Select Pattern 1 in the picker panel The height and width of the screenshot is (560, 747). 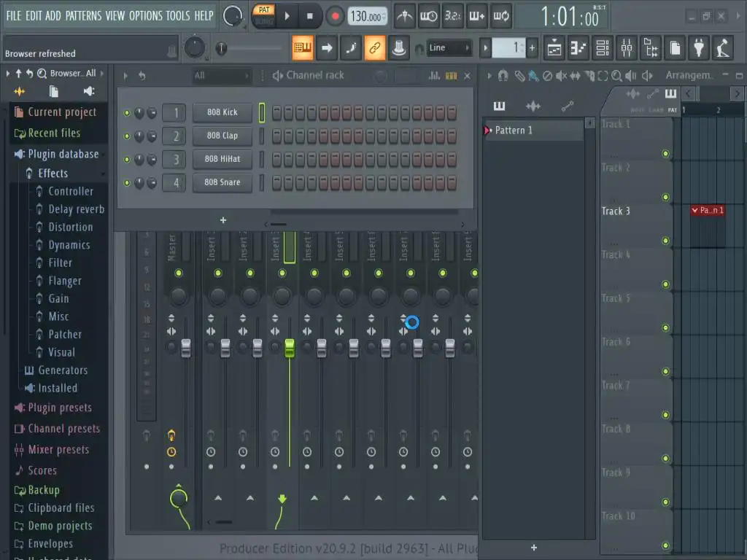coord(533,131)
